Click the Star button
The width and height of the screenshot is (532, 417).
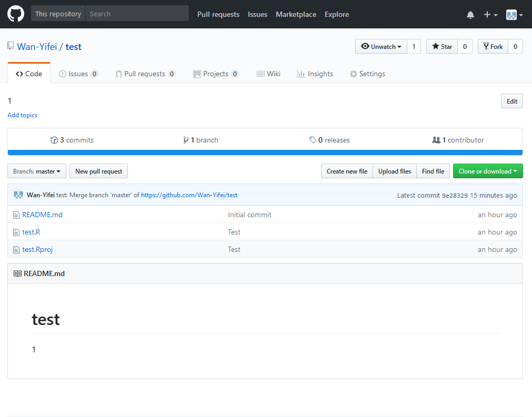click(442, 46)
